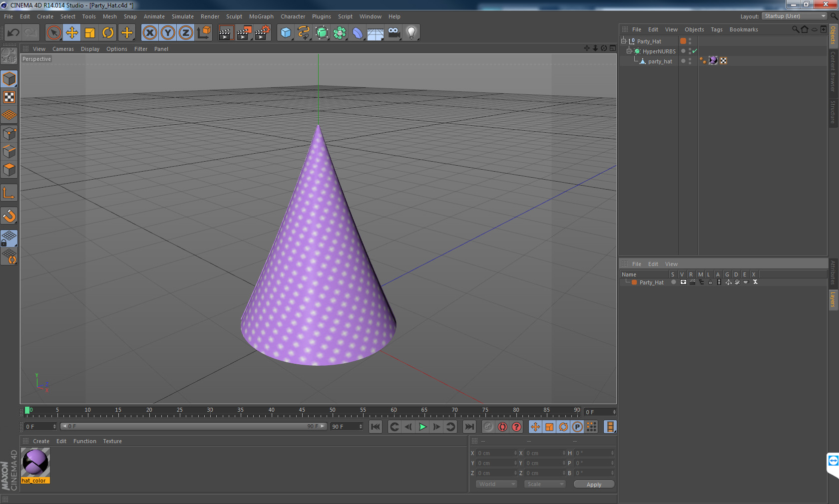
Task: Click Party_Hat orange layer color swatch
Action: [x=683, y=41]
